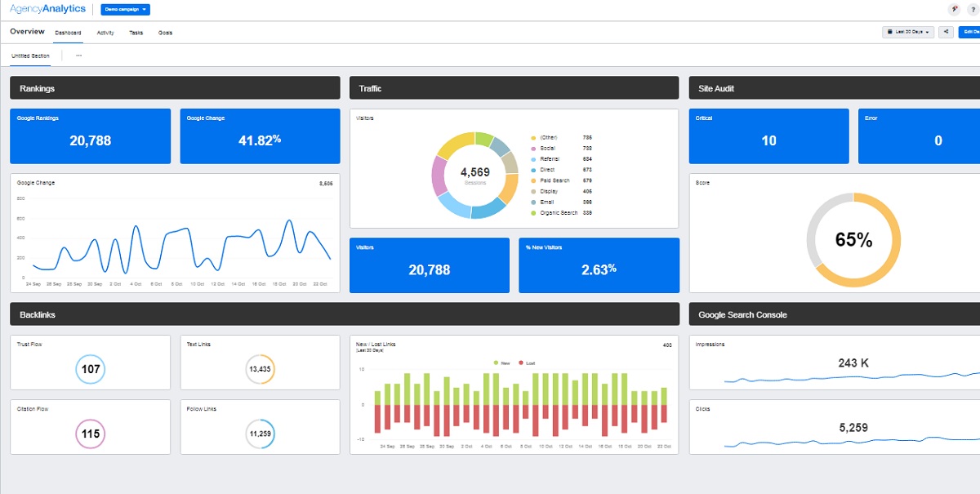Open the Last 30 Days date range dropdown
The width and height of the screenshot is (980, 494).
908,32
